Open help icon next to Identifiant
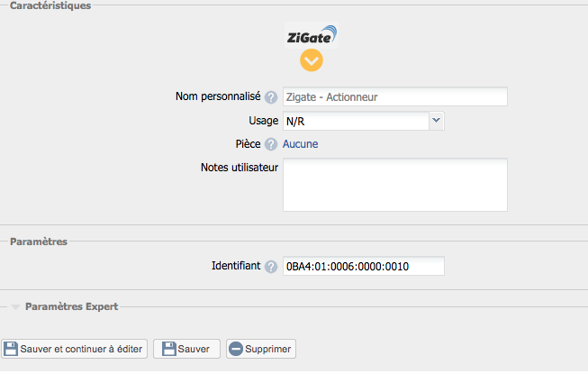 (x=271, y=267)
